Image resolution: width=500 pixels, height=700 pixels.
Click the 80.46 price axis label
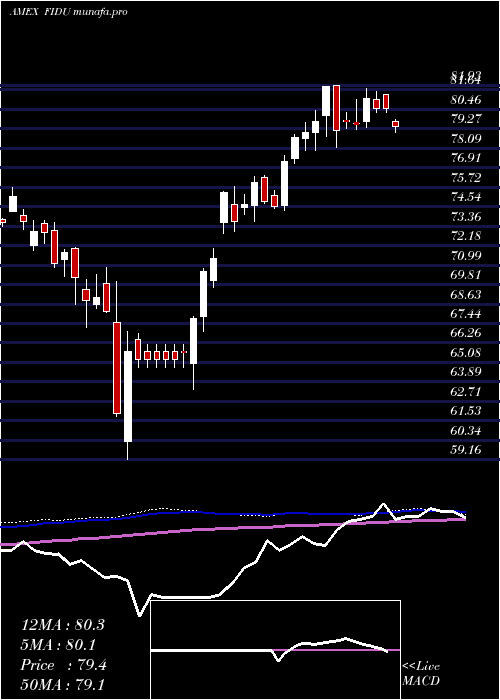tap(466, 100)
